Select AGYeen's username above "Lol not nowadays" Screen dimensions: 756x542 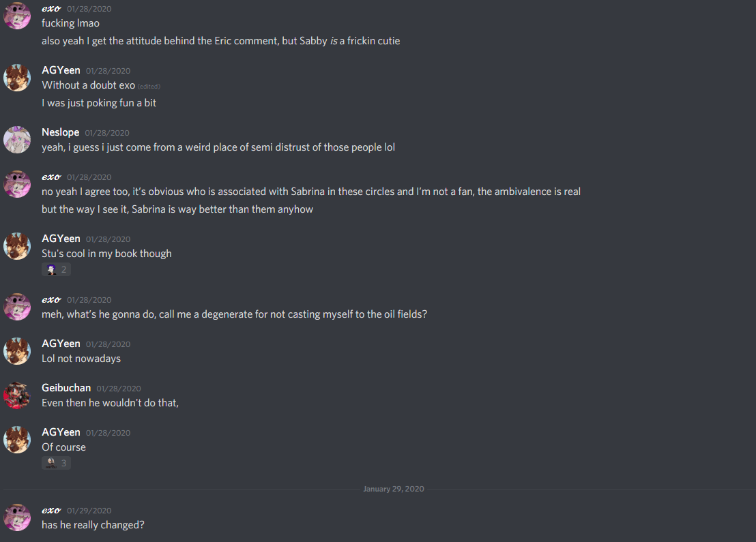pyautogui.click(x=61, y=344)
